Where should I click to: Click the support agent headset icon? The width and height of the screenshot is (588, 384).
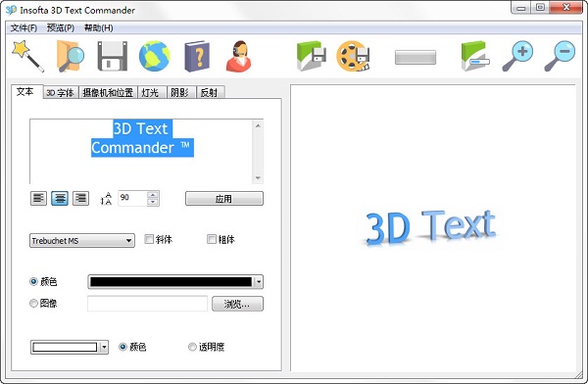tap(239, 56)
